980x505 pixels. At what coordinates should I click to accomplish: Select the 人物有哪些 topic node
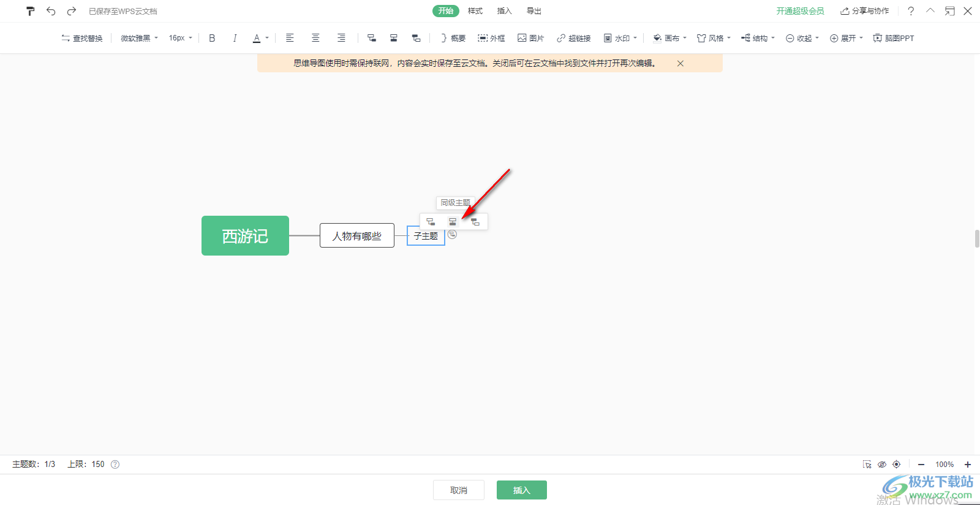(x=357, y=235)
